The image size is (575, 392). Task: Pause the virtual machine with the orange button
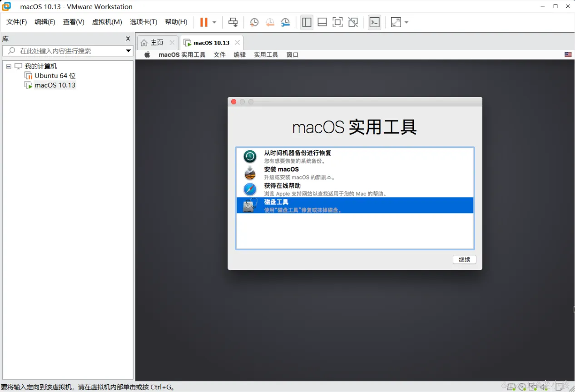tap(203, 22)
